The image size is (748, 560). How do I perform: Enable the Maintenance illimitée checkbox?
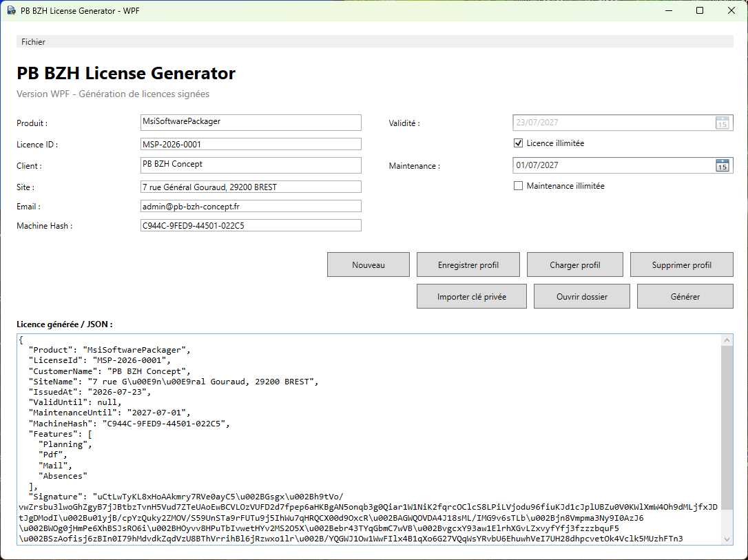[518, 186]
